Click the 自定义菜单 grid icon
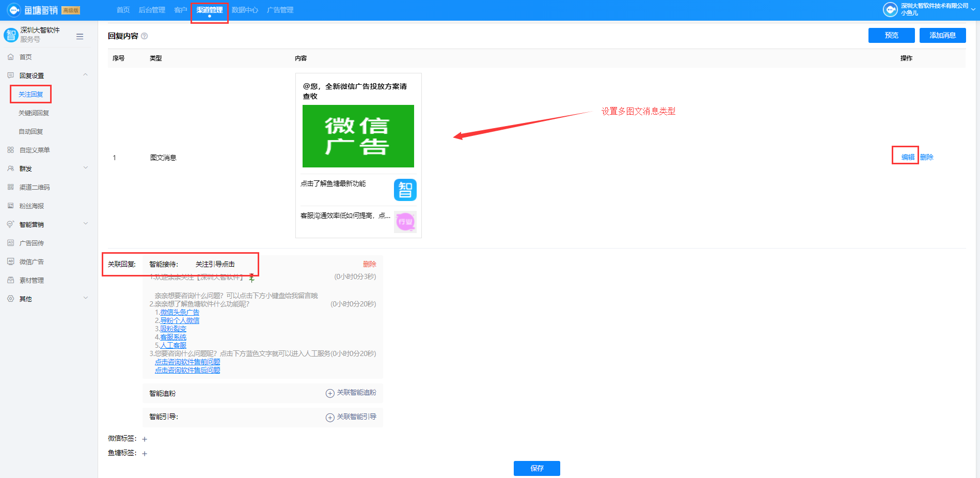This screenshot has height=478, width=980. point(10,150)
